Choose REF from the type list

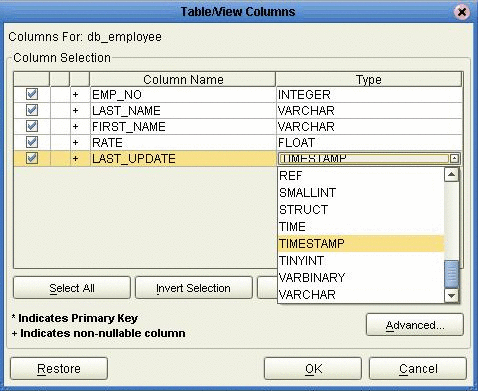[x=361, y=176]
